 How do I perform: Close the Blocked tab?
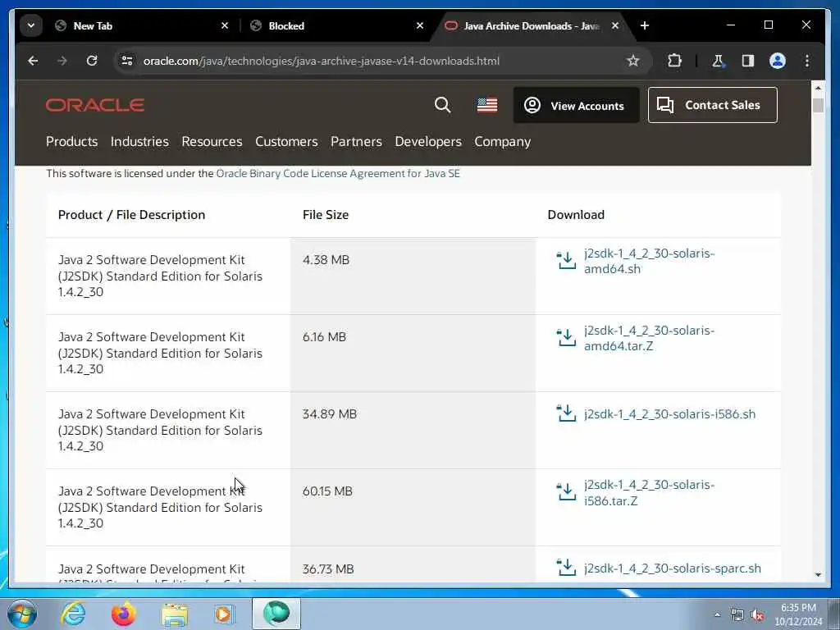pyautogui.click(x=420, y=25)
